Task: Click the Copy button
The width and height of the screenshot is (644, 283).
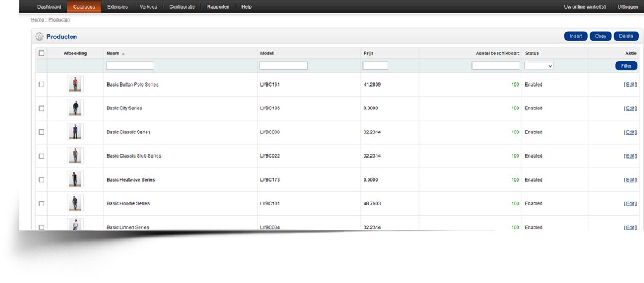Action: 600,36
